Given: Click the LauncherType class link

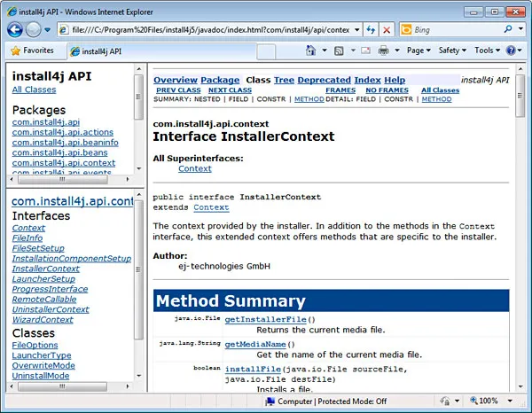Looking at the screenshot, I should (x=42, y=355).
